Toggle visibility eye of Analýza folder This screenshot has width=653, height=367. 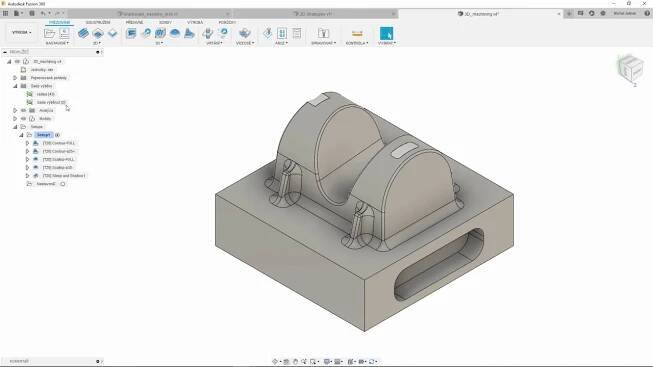[23, 110]
